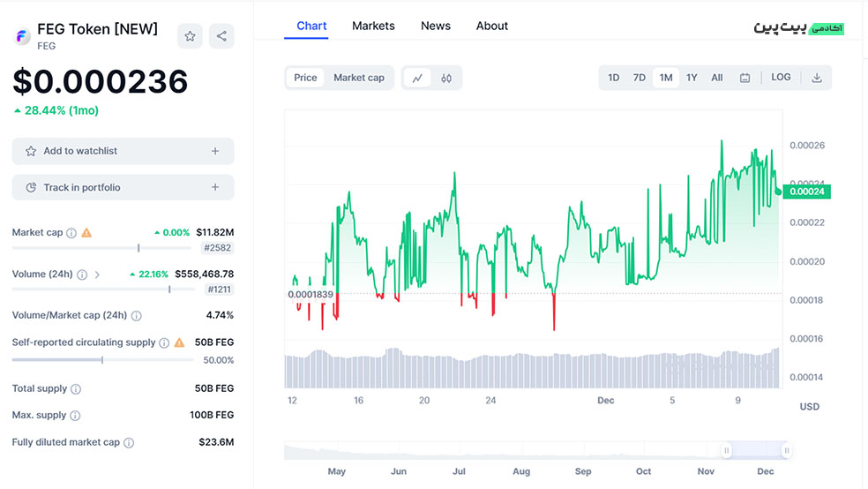
Task: Switch to the candlestick chart icon
Action: click(446, 78)
